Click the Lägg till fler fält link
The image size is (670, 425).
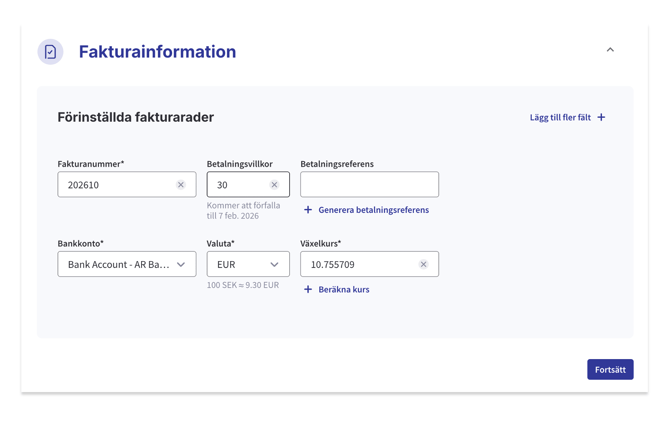tap(560, 118)
